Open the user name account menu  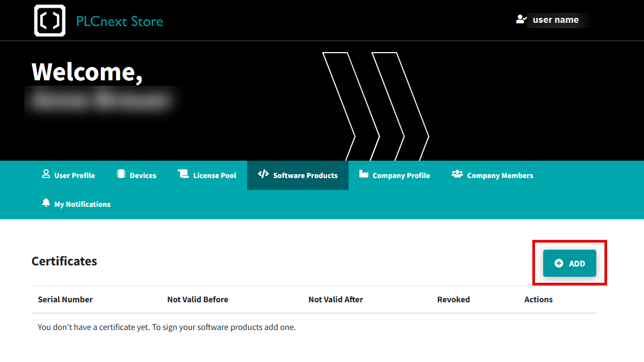(x=555, y=20)
